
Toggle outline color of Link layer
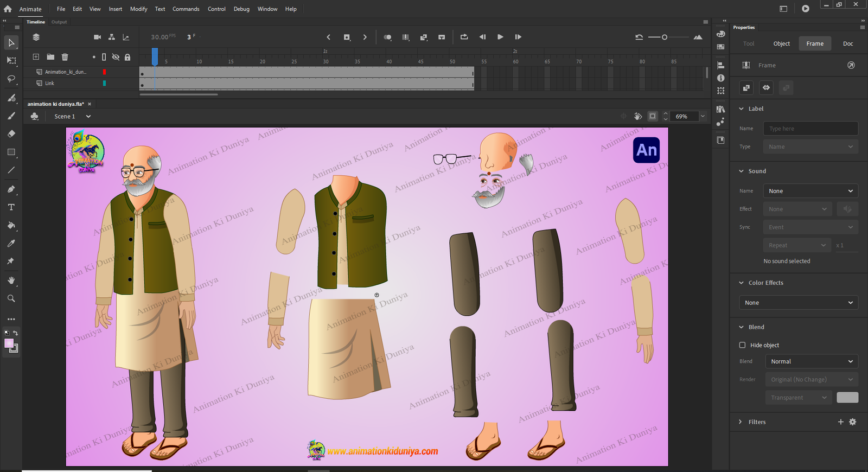click(x=104, y=83)
